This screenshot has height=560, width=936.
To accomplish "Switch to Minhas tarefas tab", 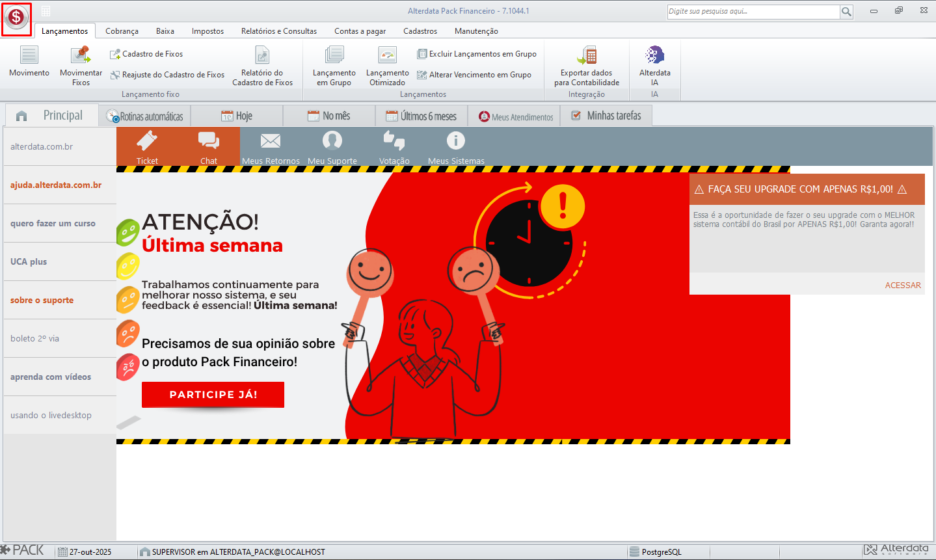I will 606,116.
